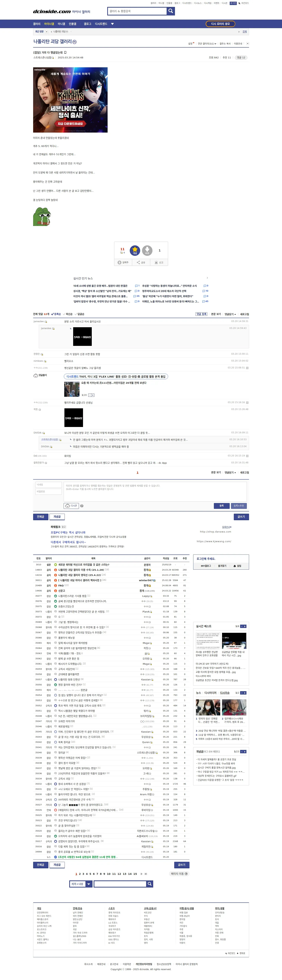Expand 등록안내 in 파워링크

coord(227,527)
